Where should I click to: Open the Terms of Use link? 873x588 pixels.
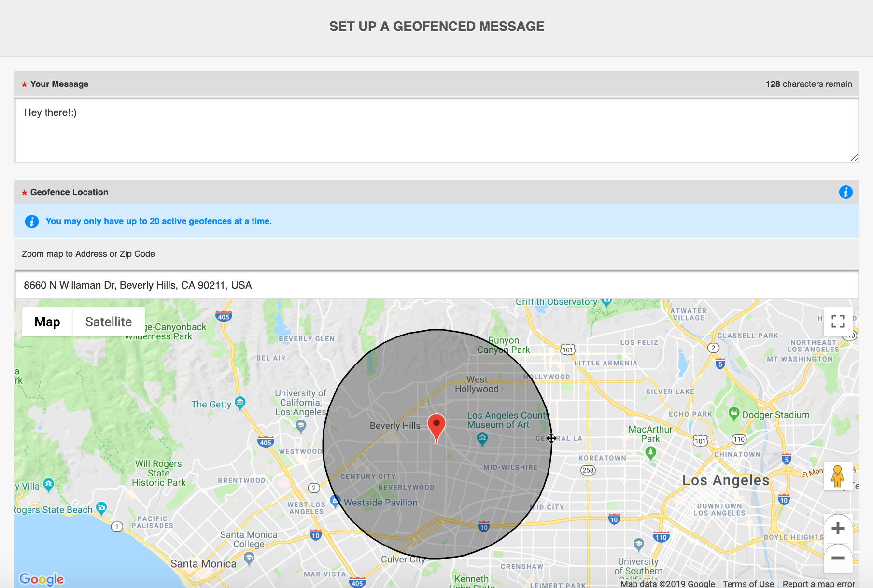tap(748, 584)
